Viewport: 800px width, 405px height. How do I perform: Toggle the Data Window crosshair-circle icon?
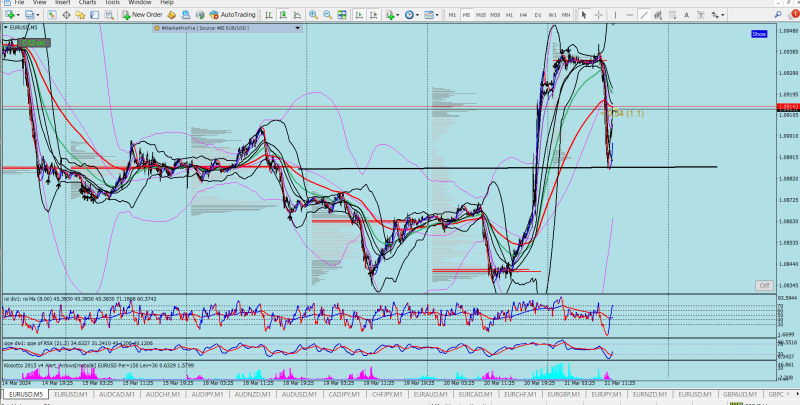coord(66,15)
